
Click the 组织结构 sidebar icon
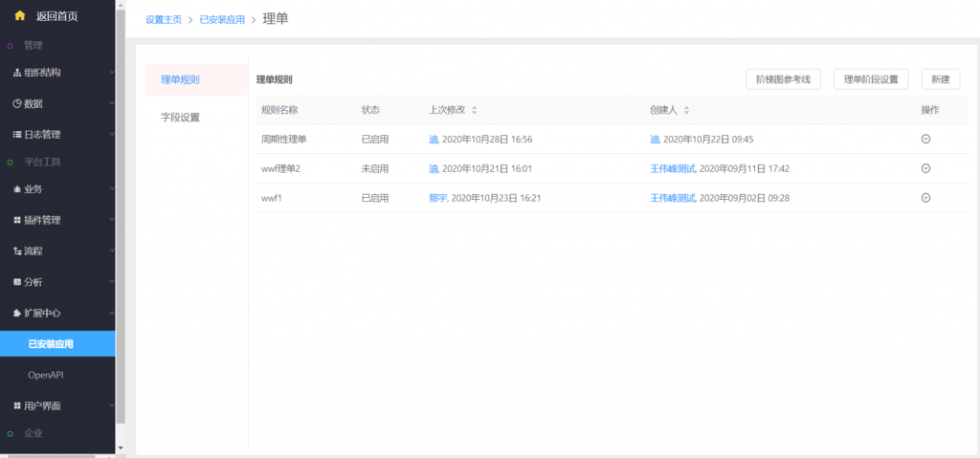(16, 73)
